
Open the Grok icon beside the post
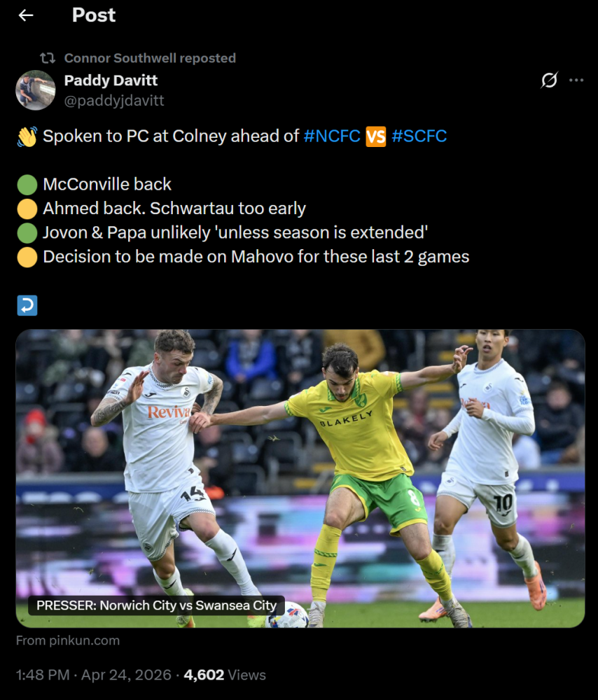point(549,80)
